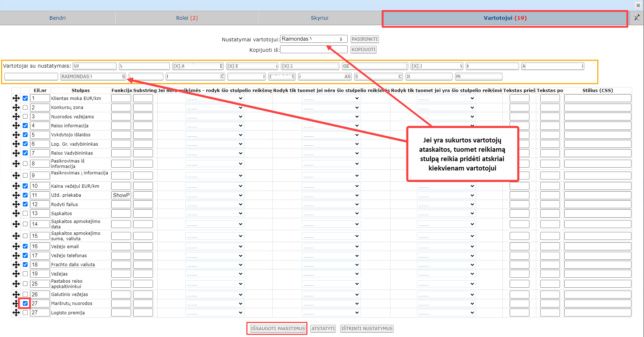Open third dropdown in Maršrutų nuorodos row
Image resolution: width=644 pixels, height=337 pixels.
tap(446, 304)
